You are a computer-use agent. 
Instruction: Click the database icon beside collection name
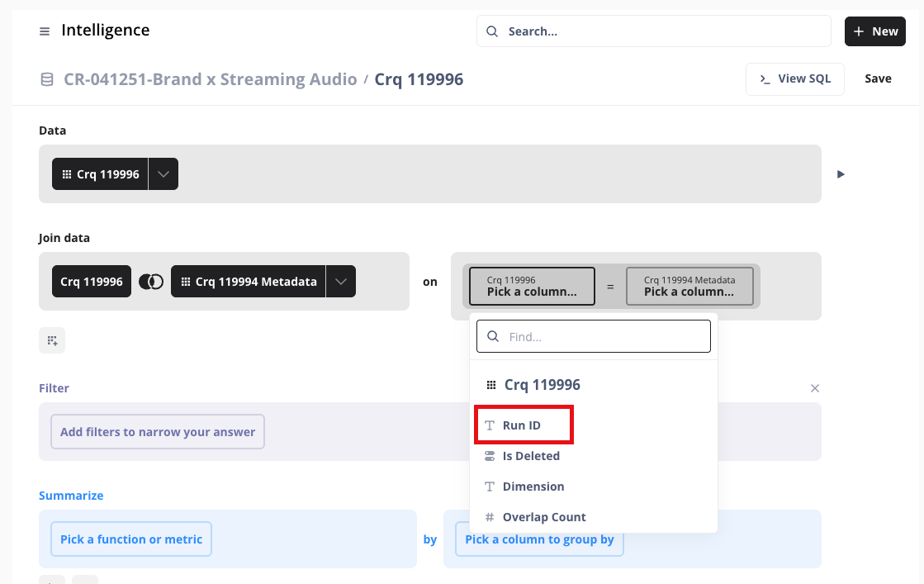(47, 79)
